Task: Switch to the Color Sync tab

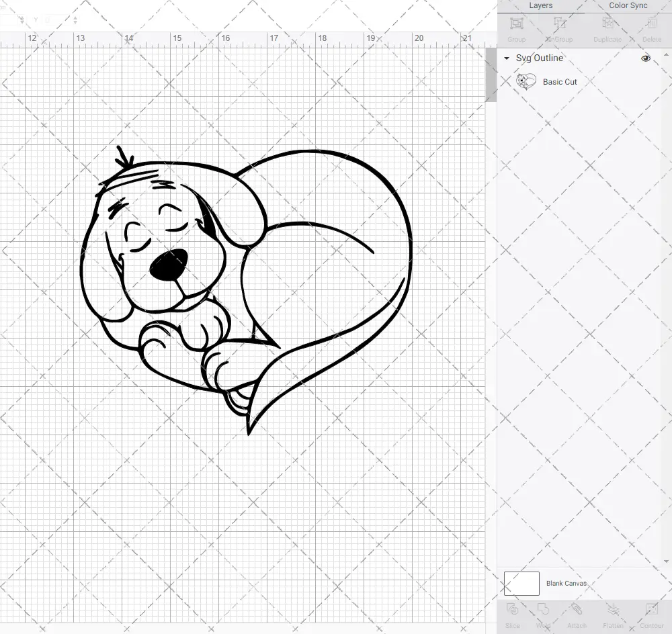Action: (628, 5)
